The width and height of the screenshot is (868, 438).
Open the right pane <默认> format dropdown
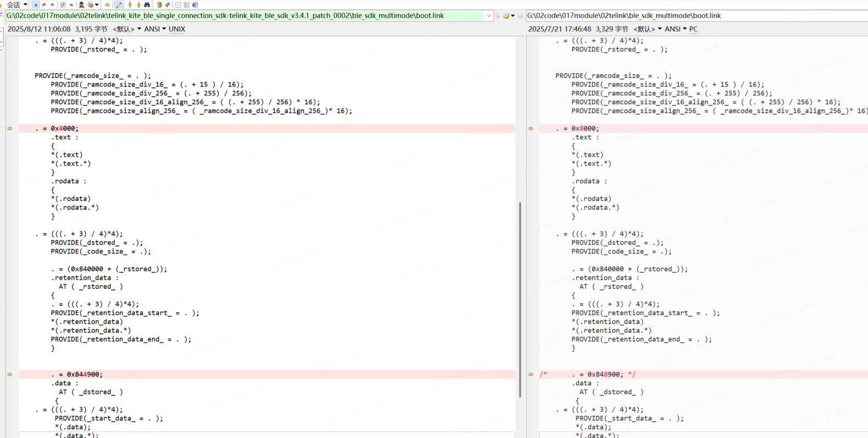[x=647, y=29]
